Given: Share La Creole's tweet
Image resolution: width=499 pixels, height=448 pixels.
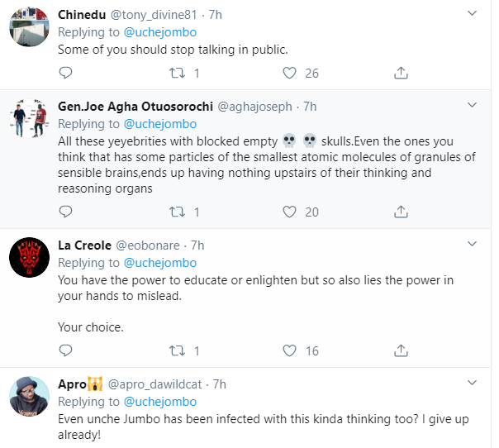Looking at the screenshot, I should tap(401, 351).
